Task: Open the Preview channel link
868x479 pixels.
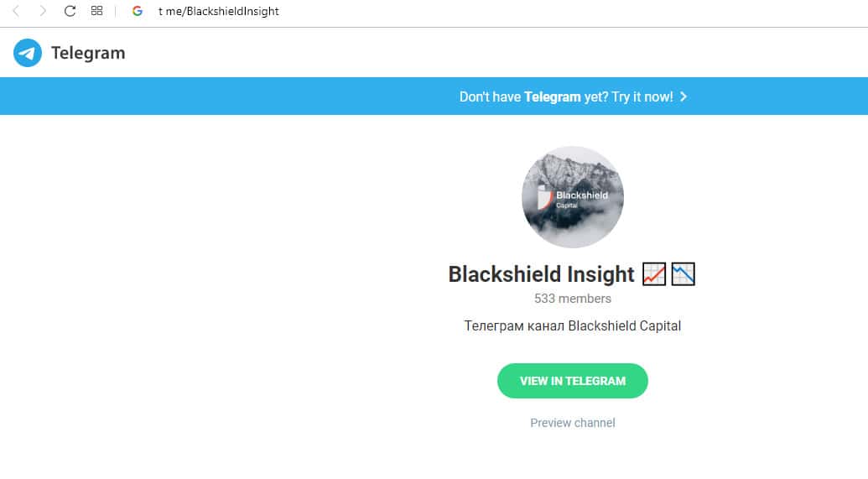Action: (x=573, y=423)
